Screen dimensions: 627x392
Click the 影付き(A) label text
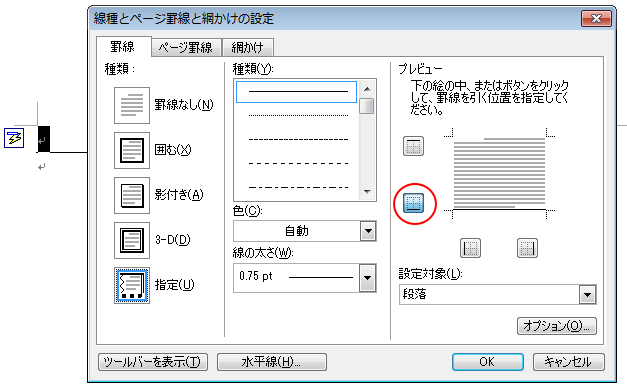(179, 195)
